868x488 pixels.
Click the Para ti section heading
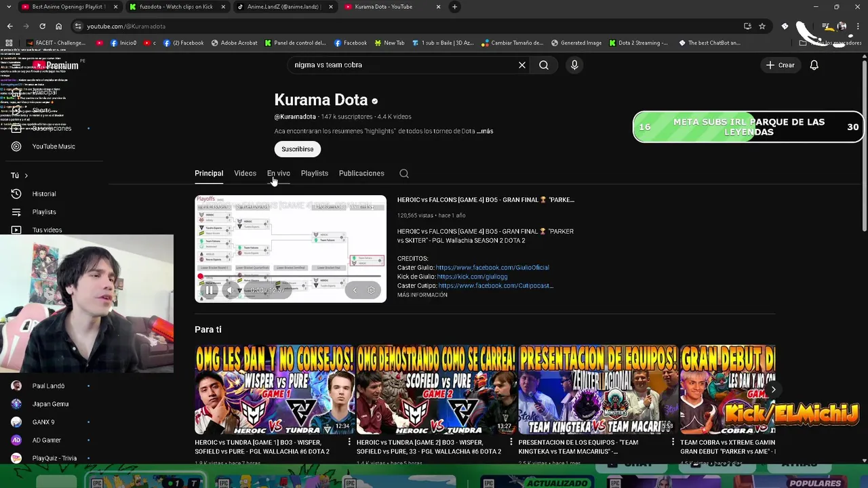[208, 329]
